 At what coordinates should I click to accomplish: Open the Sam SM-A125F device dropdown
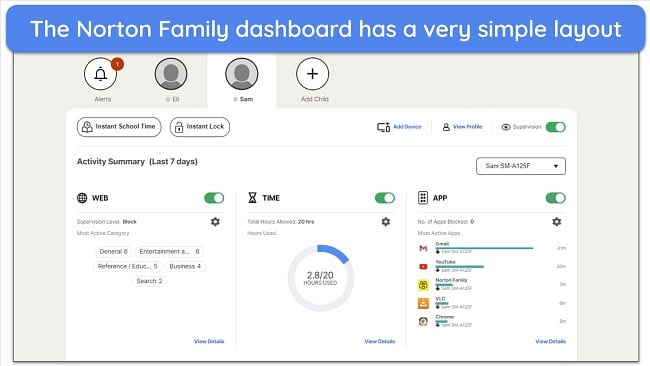(x=521, y=166)
